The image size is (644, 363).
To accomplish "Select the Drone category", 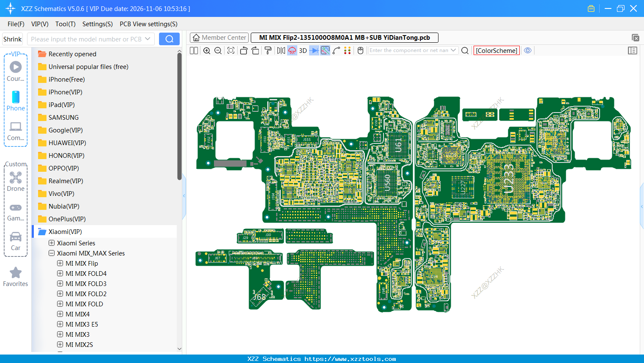I will 16,181.
